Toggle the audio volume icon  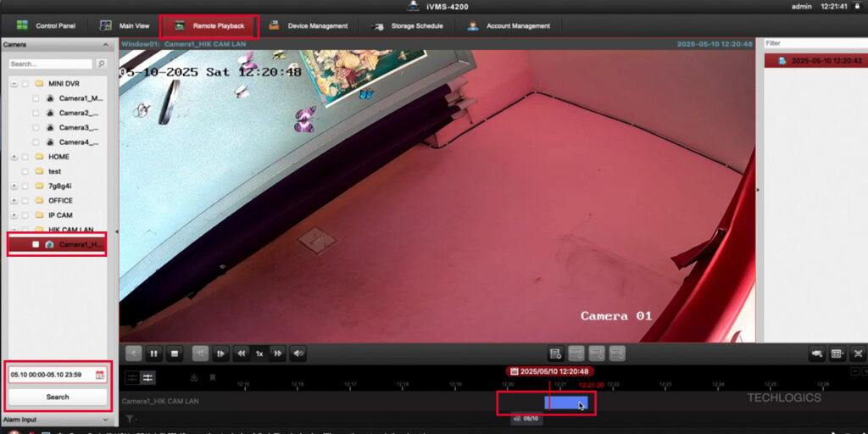point(299,353)
